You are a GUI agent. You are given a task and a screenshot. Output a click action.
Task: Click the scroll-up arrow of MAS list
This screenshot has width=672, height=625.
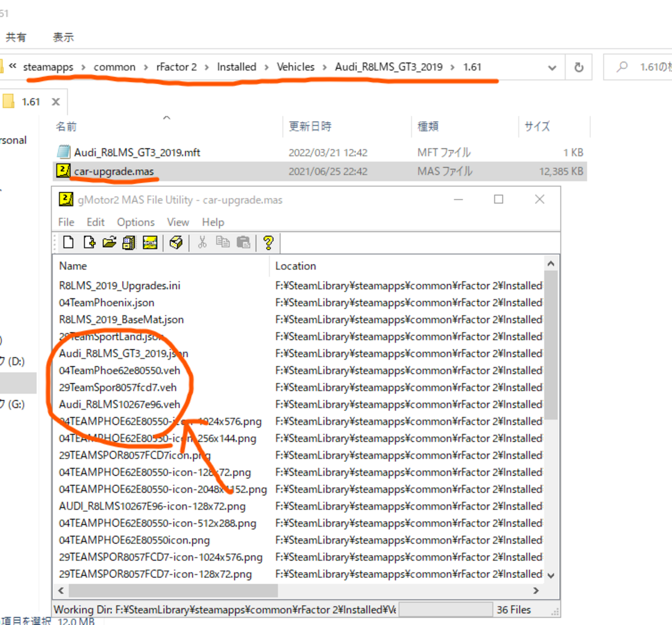tap(551, 264)
